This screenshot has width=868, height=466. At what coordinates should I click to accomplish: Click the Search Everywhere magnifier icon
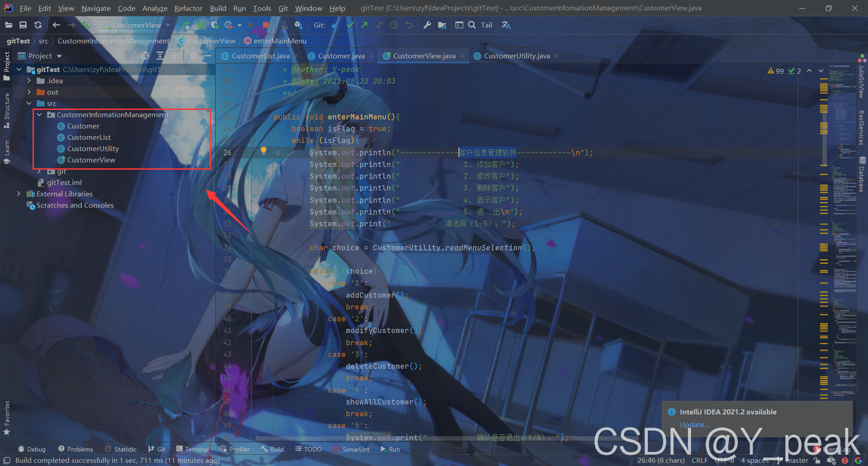point(472,25)
